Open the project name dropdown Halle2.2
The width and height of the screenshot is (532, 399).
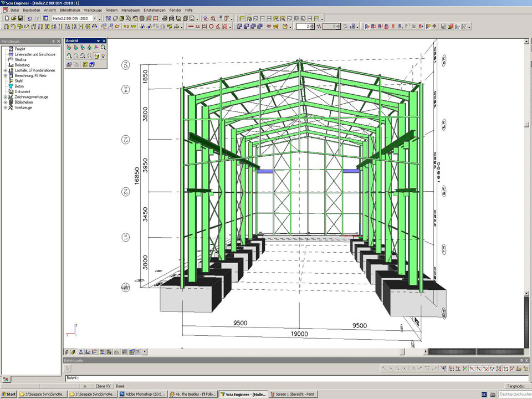[94, 18]
